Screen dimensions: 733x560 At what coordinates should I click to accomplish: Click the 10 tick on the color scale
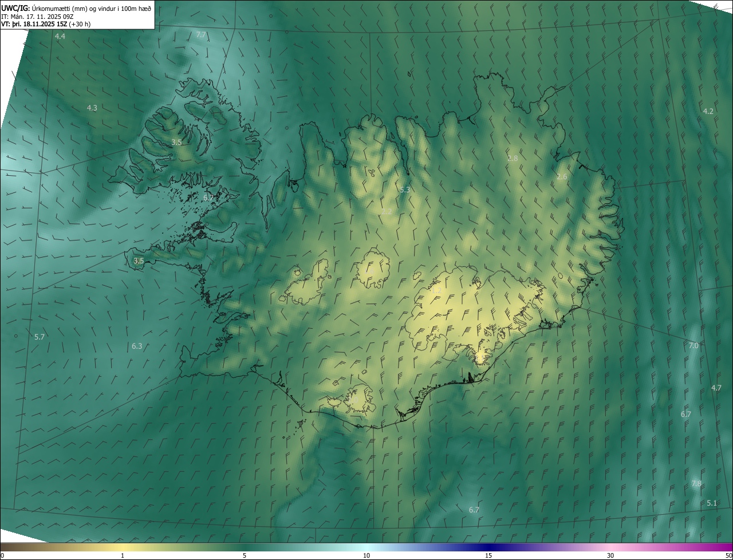point(366,555)
